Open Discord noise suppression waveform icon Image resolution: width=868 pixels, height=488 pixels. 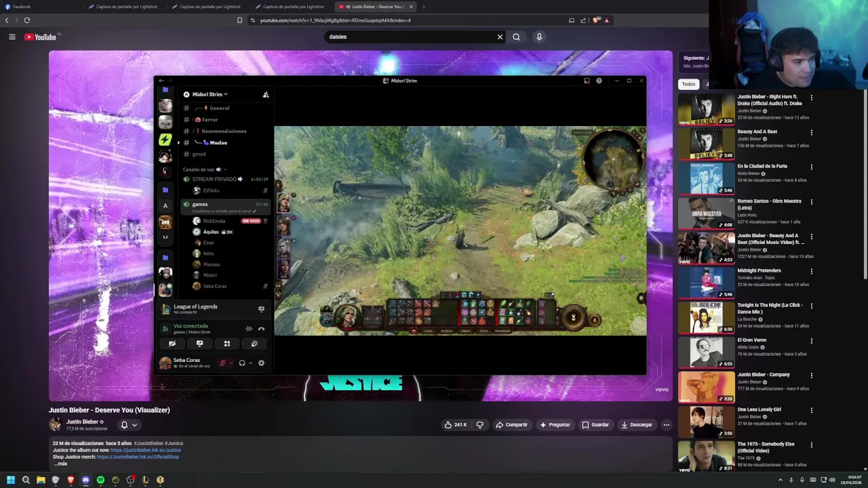pos(249,329)
